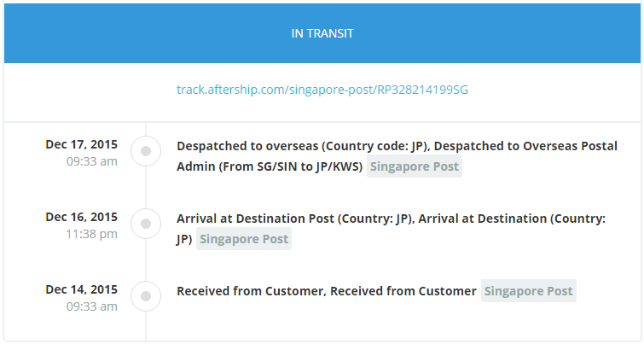Select the Dec 14, 2015 date label
The image size is (644, 344).
tap(82, 289)
